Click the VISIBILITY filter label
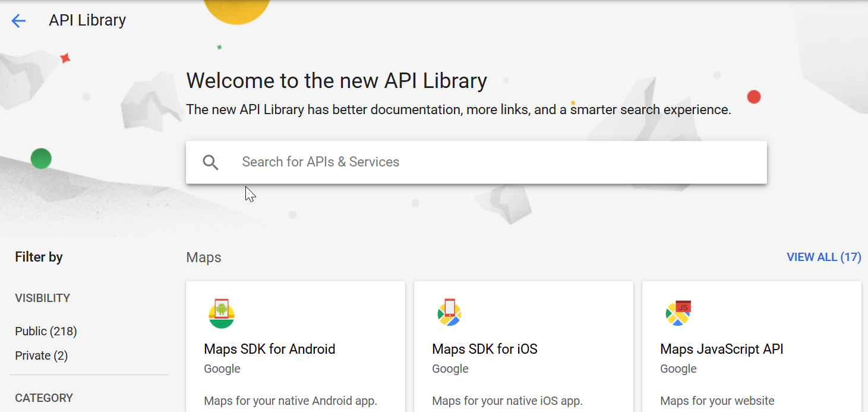Viewport: 868px width, 412px height. 43,298
